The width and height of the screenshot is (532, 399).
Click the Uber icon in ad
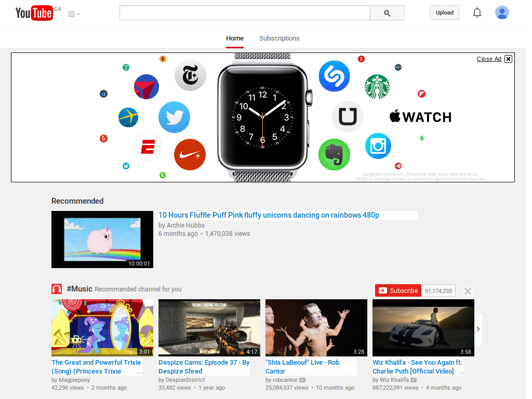click(348, 116)
